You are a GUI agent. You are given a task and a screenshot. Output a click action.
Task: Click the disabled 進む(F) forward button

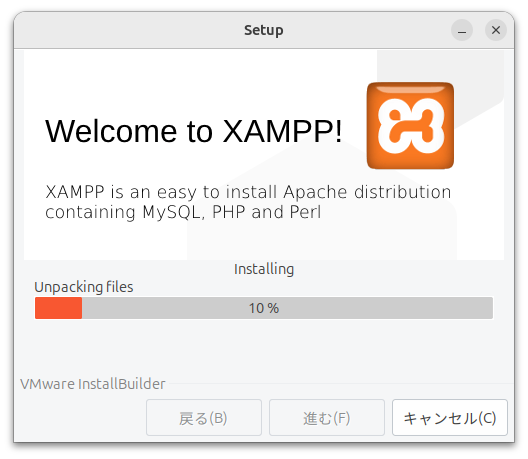coord(327,418)
